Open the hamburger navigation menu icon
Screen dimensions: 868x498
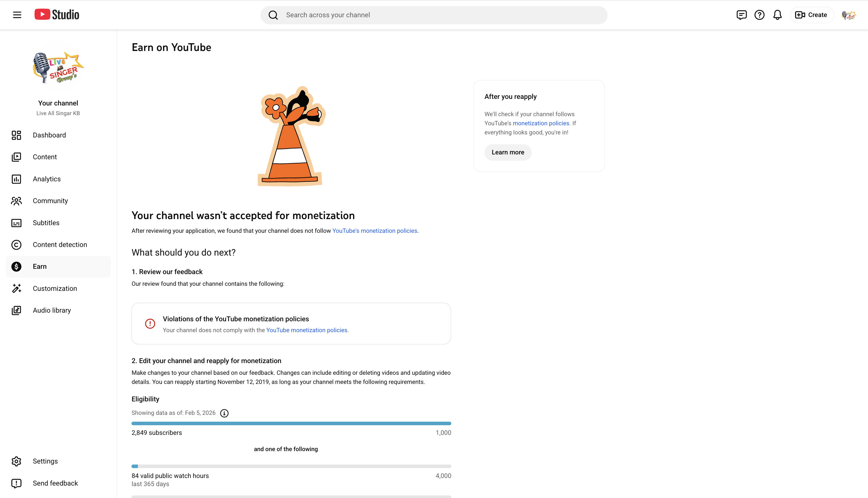[17, 15]
